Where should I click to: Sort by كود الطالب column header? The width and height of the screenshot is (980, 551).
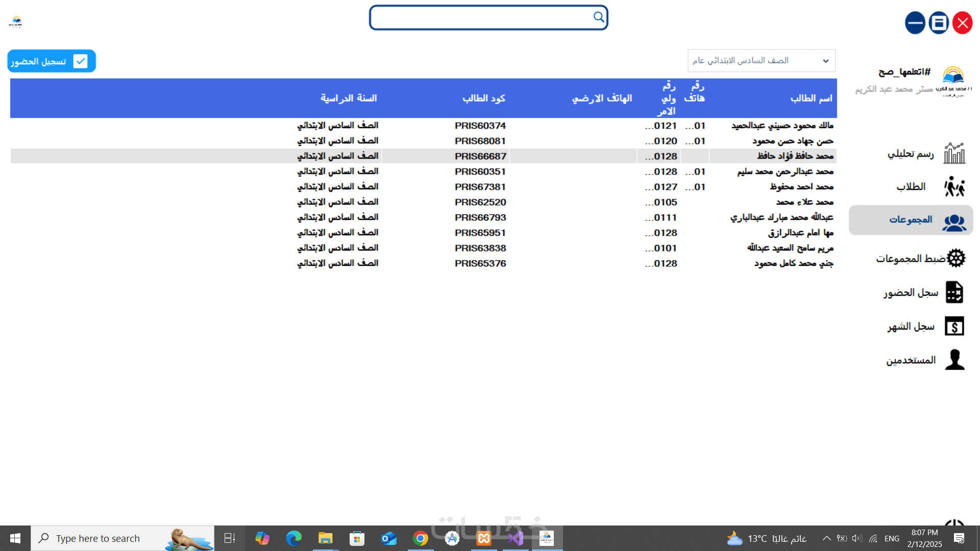tap(483, 98)
